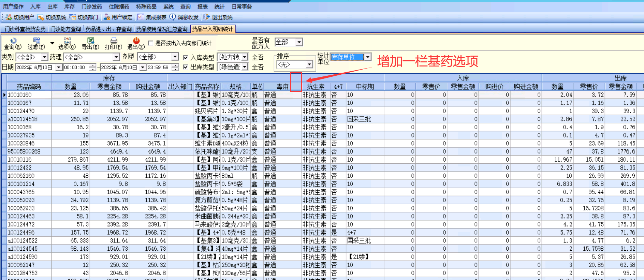Screen dimensions: 644x280
Task: Open the 药理 dropdown
Action: (116, 57)
